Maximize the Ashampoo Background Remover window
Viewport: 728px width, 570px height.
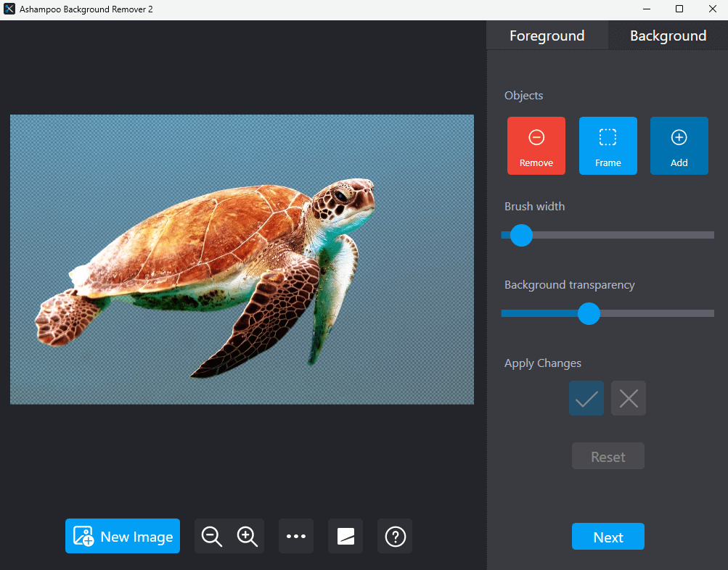point(679,9)
